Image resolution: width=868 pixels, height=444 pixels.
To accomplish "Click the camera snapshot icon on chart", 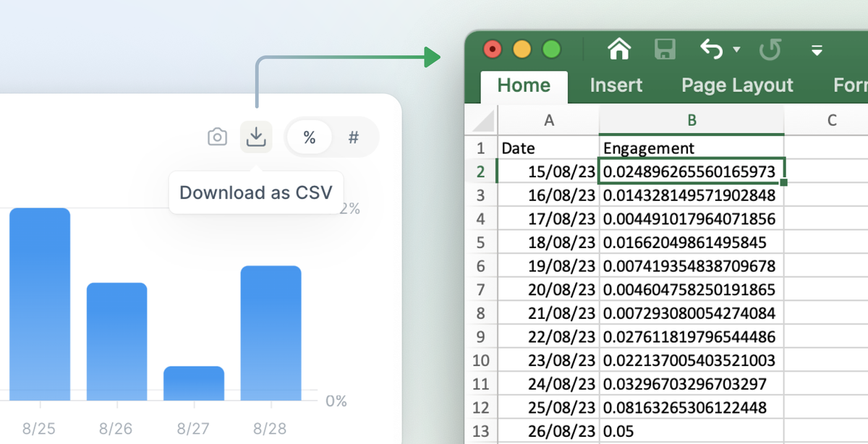I will tap(217, 137).
